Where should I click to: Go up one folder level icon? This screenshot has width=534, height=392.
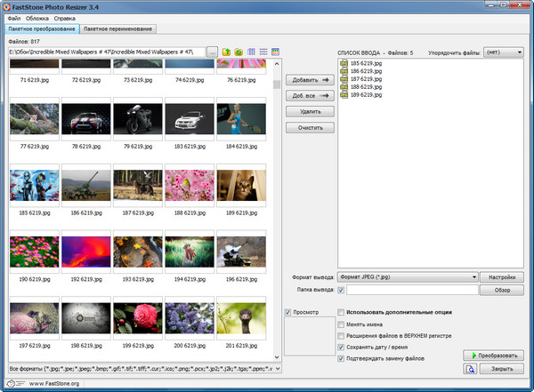226,52
